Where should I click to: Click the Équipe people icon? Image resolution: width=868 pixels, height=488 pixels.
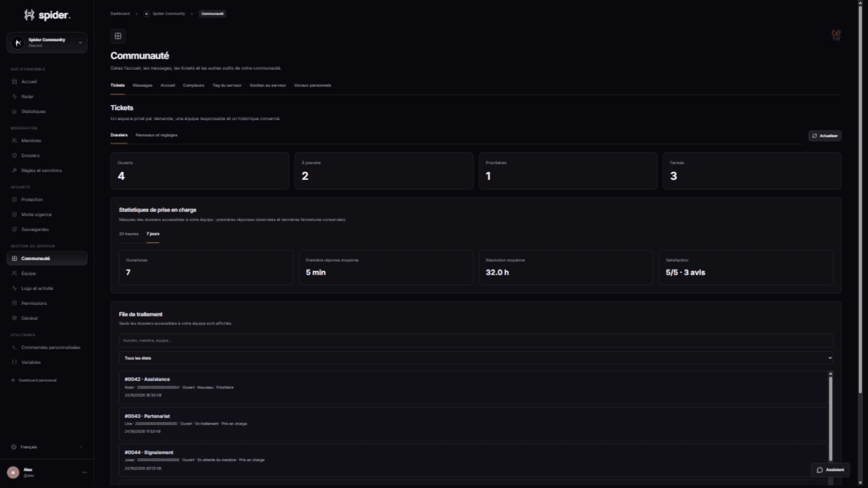14,273
